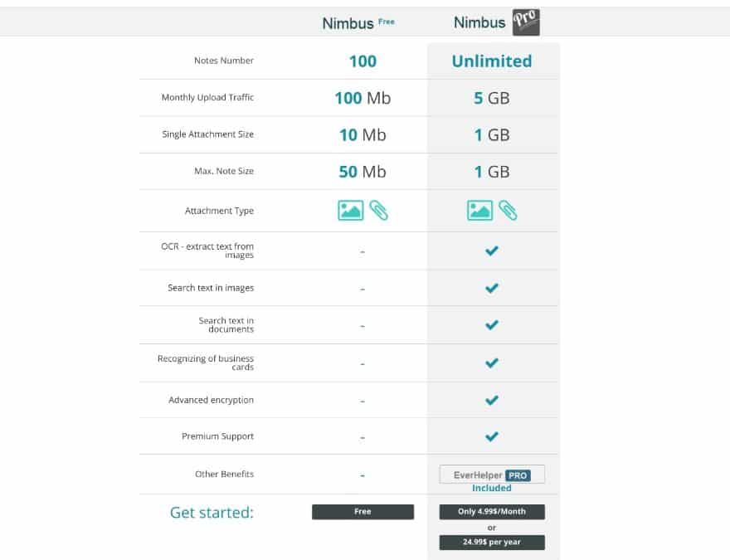Choose the Only 4.99$/Month plan button
Viewport: 730px width, 560px height.
492,512
